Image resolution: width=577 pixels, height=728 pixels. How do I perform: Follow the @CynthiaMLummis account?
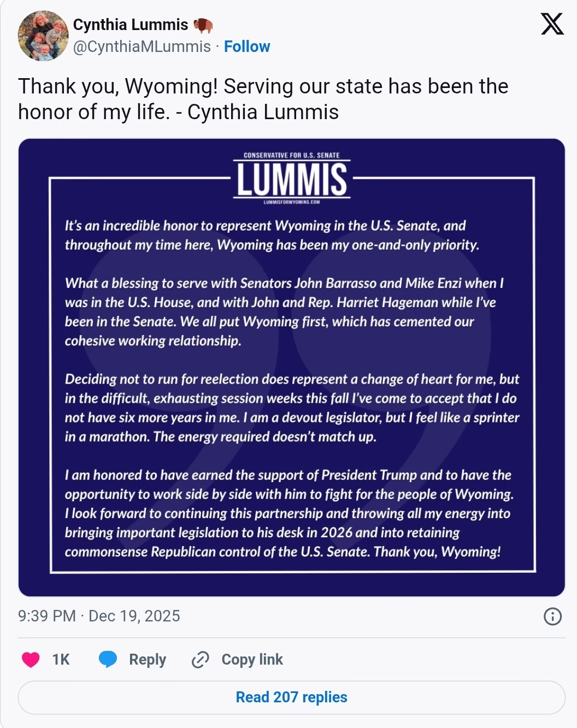[247, 46]
